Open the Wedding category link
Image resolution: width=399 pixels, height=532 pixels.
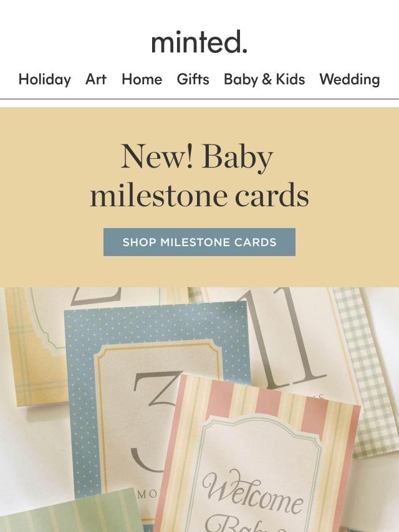(x=350, y=79)
